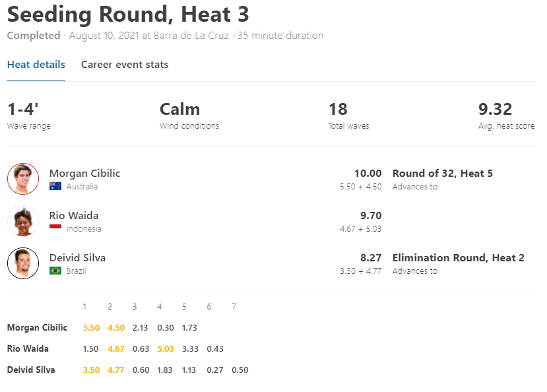Viewport: 547px width, 392px height.
Task: Select Rio Waida's 5.03 wave score
Action: coord(166,348)
